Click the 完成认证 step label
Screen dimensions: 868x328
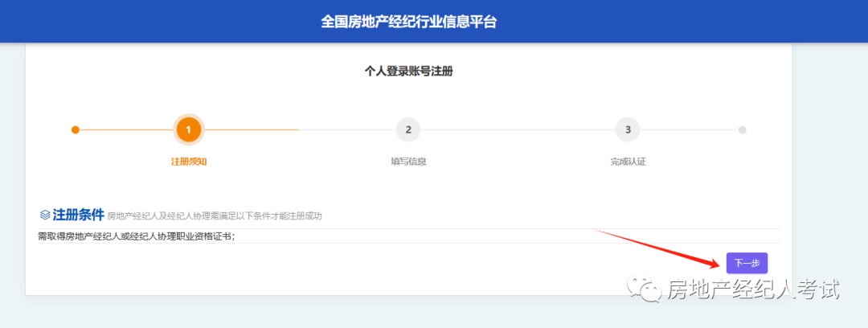pos(628,162)
